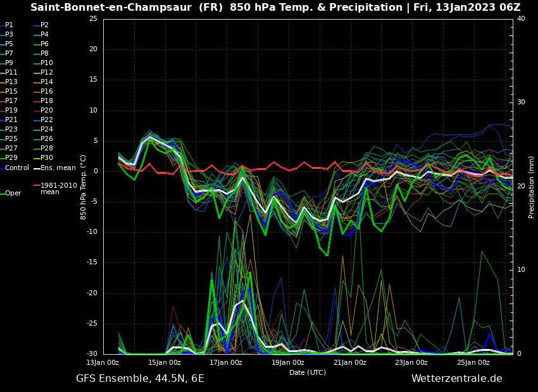Click the 13Jan 00z date tick

point(103,363)
